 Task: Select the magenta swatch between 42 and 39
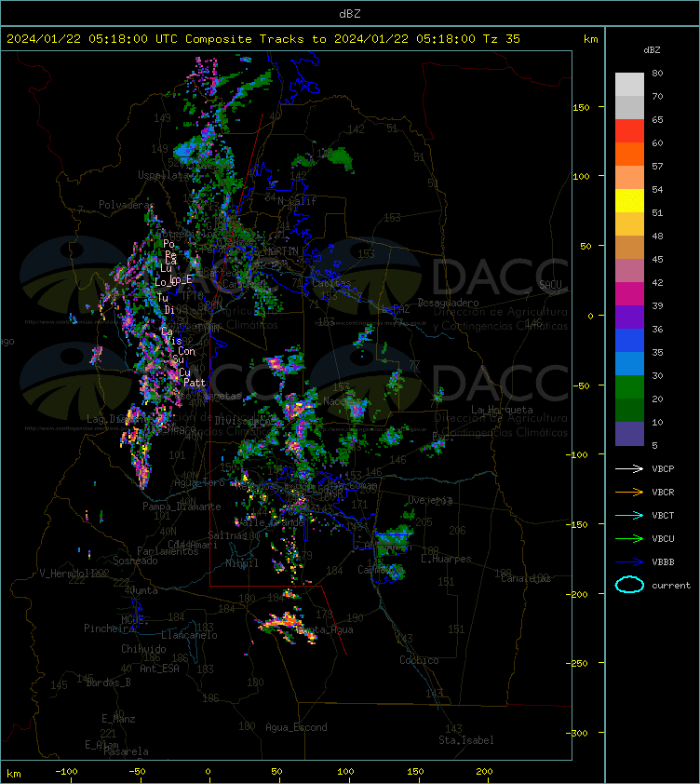point(629,294)
